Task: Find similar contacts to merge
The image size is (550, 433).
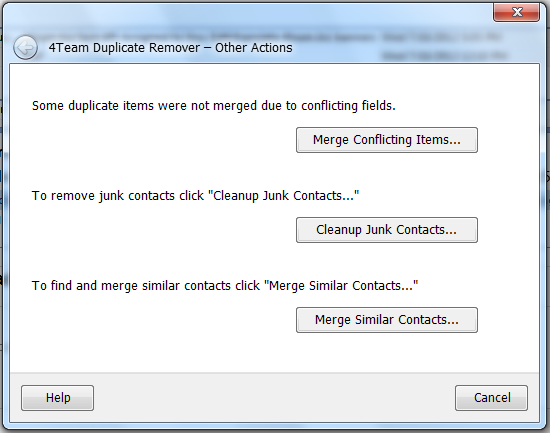Action: (387, 320)
